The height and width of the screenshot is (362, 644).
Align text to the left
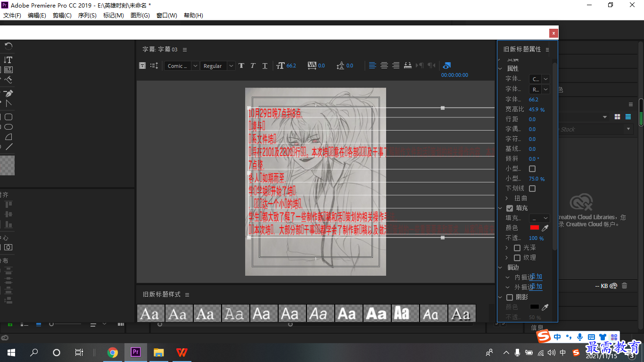click(372, 66)
